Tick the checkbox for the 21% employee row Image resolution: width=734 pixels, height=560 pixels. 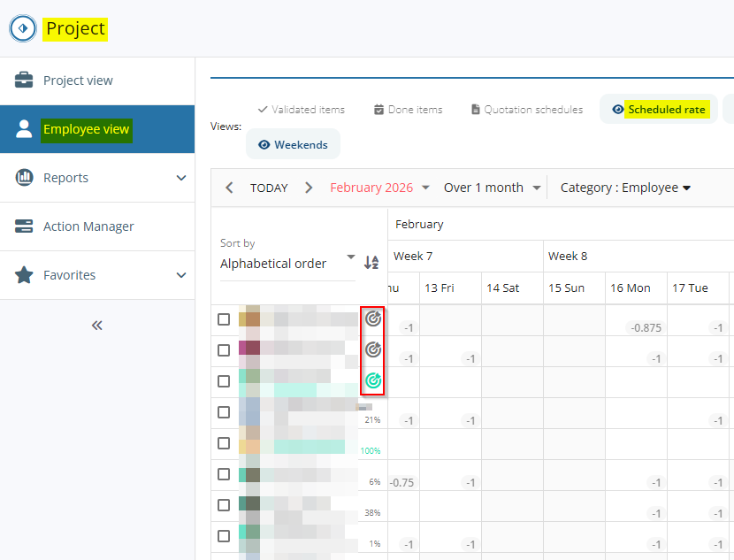[224, 412]
